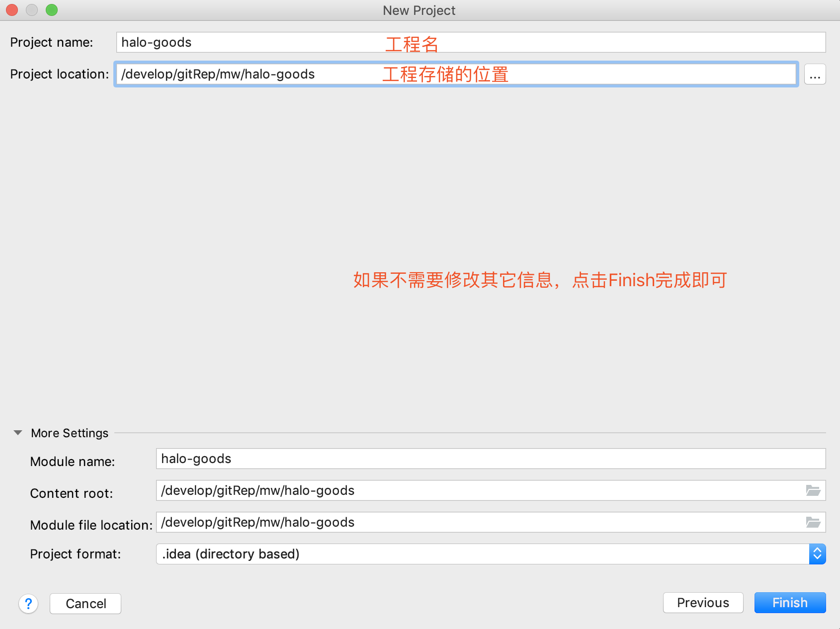Cancel the new project dialog
This screenshot has height=629, width=840.
click(85, 604)
